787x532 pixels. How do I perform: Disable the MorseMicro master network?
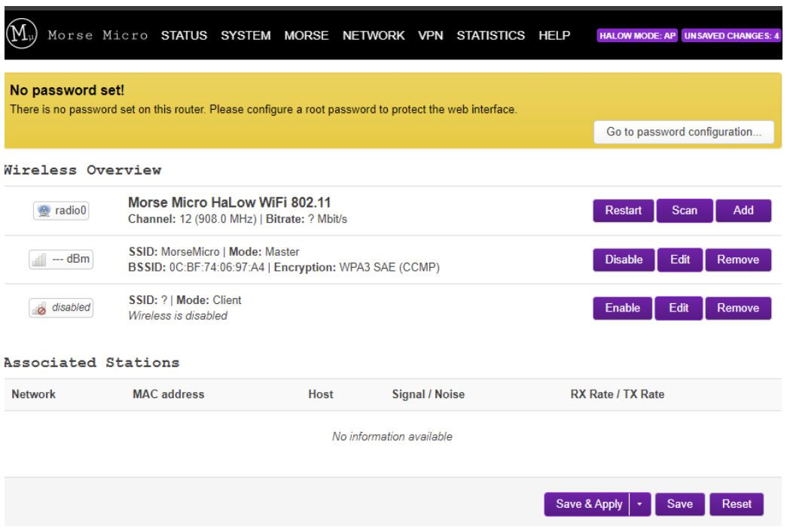623,260
